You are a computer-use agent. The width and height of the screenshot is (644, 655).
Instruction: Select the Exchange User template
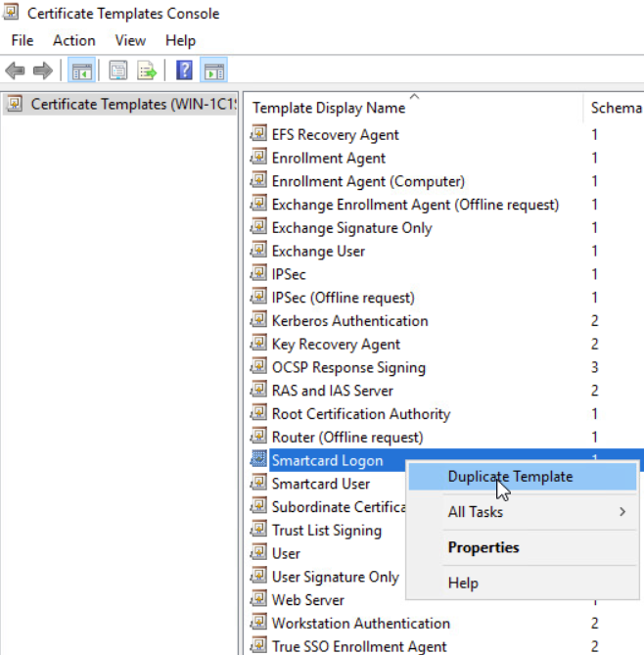click(318, 251)
